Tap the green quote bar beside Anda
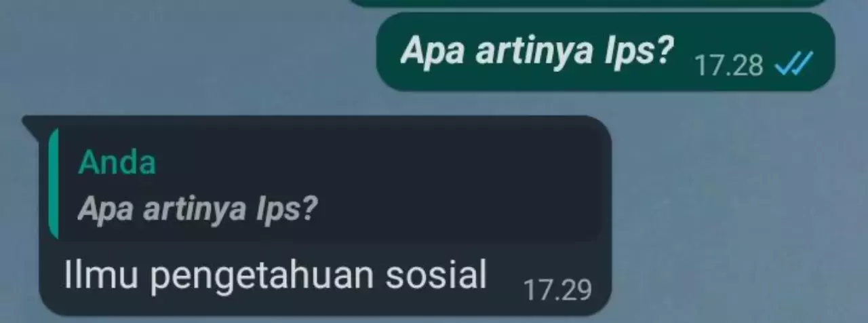 (54, 184)
